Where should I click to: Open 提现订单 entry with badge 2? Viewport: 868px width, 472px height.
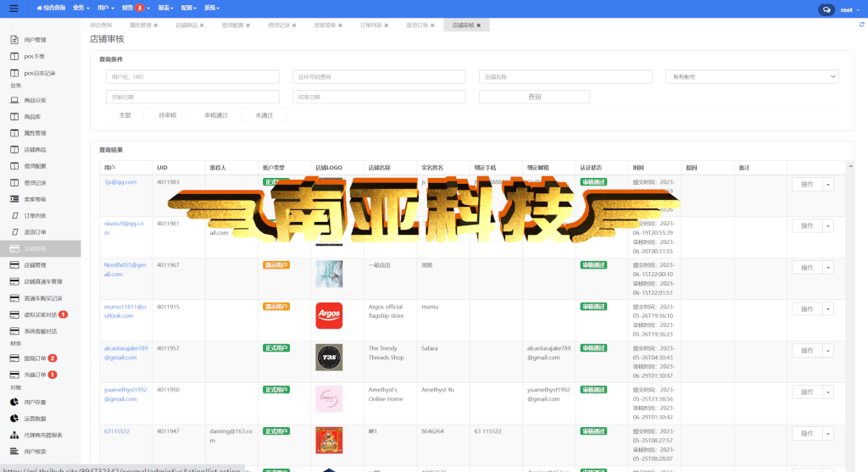[34, 358]
